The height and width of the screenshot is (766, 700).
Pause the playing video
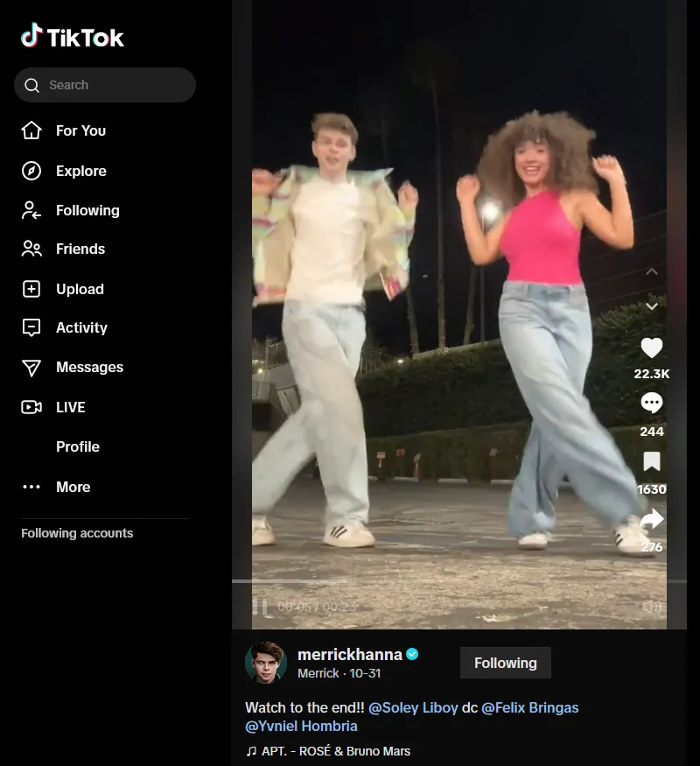261,607
